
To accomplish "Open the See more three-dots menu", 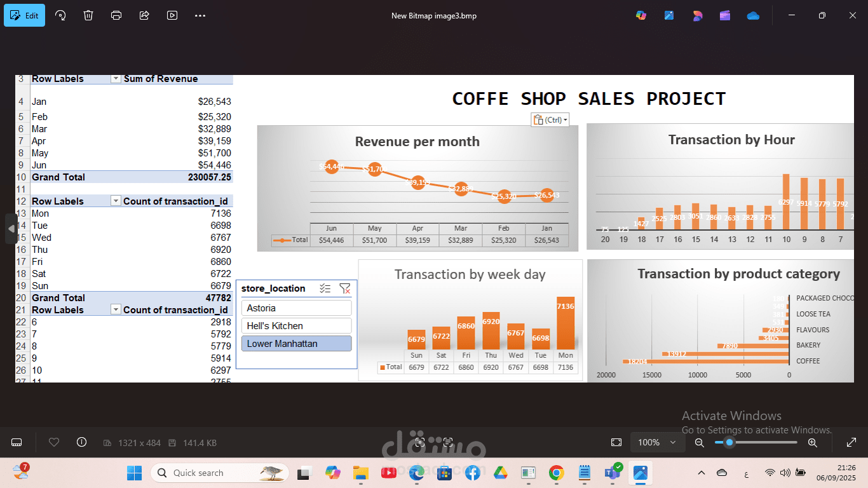I will 200,15.
